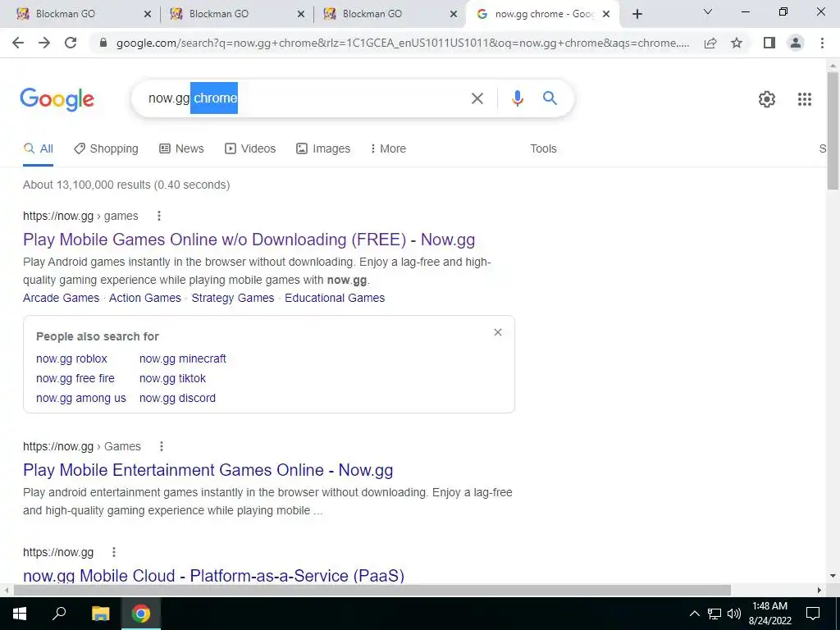This screenshot has width=840, height=630.
Task: Search for now.gg minecraft
Action: pyautogui.click(x=183, y=358)
